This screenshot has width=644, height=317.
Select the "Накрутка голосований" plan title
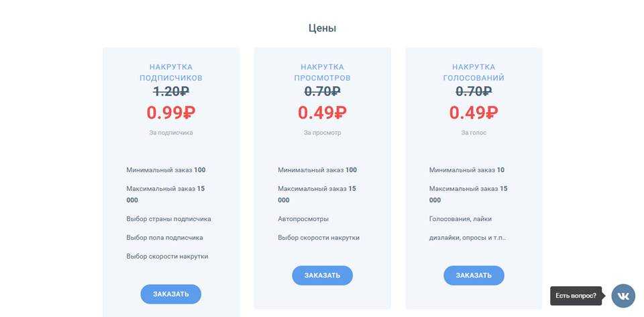[474, 72]
